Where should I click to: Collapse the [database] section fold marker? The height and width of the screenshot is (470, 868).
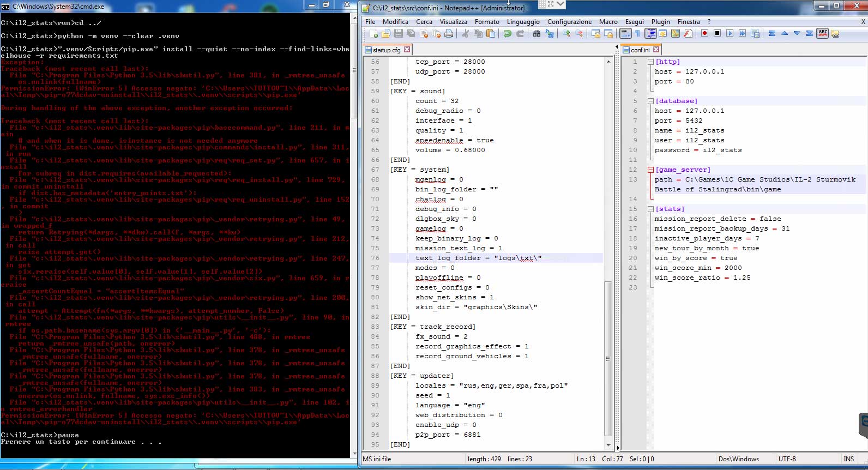click(650, 101)
